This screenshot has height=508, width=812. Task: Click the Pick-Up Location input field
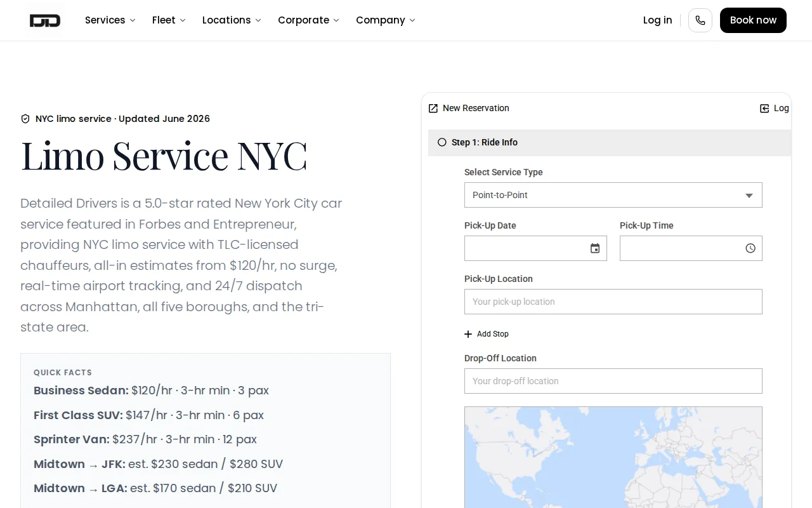(613, 302)
